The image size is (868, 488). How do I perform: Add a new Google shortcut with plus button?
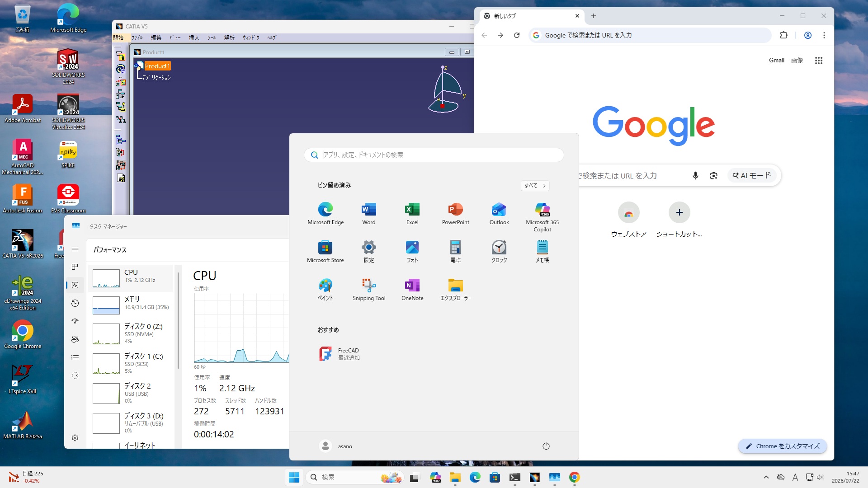click(x=679, y=213)
